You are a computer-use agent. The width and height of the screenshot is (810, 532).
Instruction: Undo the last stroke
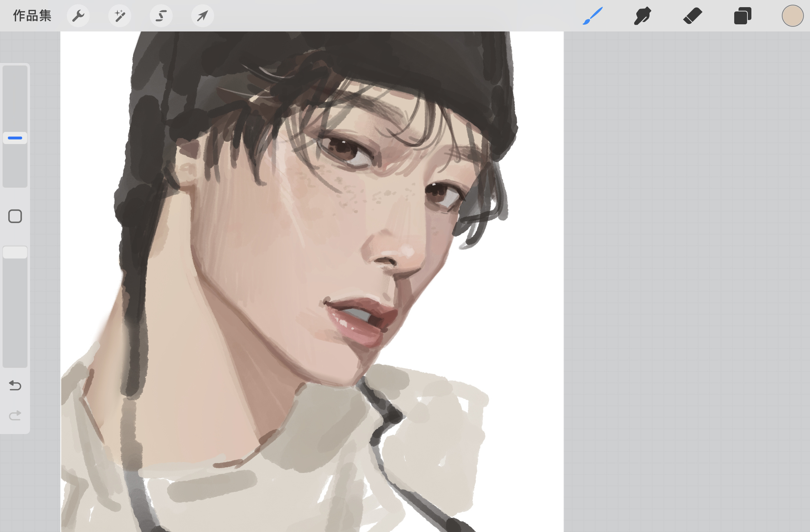click(15, 385)
